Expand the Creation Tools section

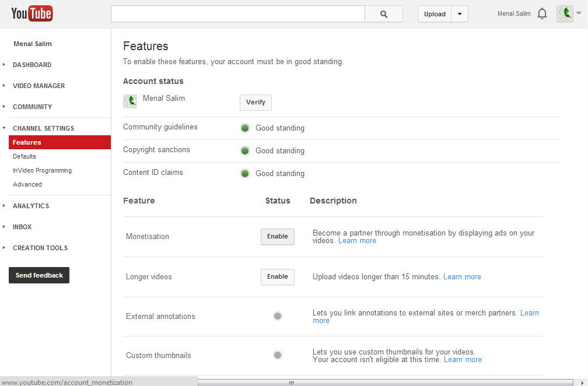coord(40,248)
